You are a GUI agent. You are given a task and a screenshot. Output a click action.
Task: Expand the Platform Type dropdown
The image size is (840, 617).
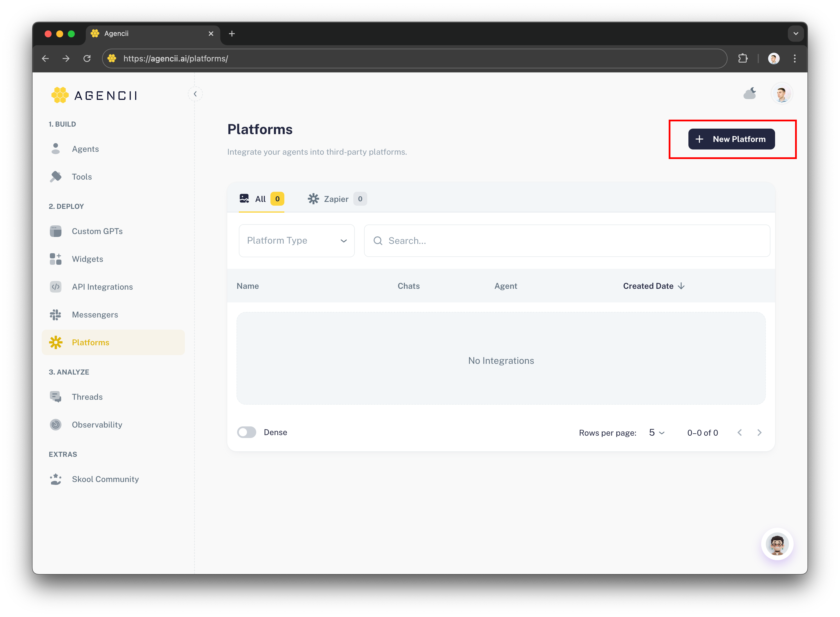point(297,240)
